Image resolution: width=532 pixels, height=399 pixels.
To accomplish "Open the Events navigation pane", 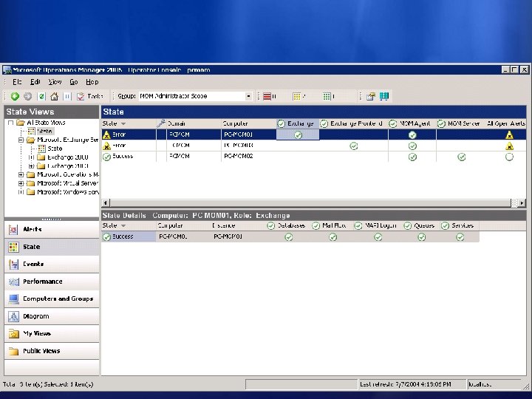I will [x=52, y=264].
